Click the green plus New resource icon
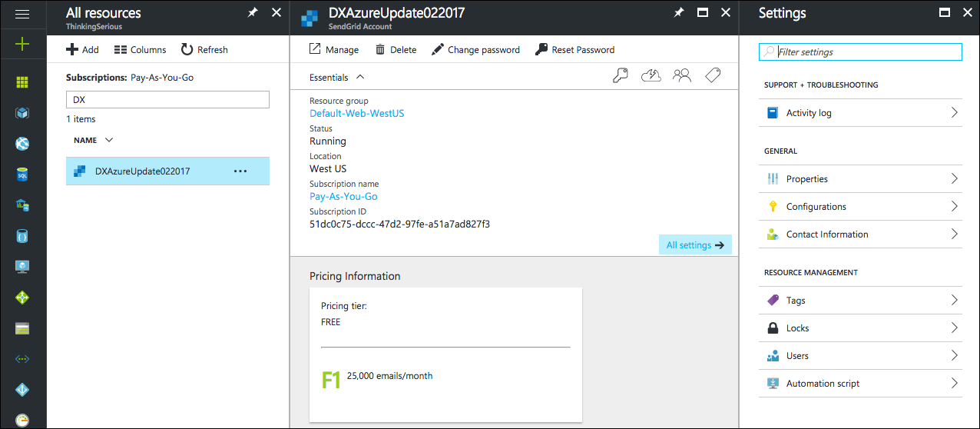The width and height of the screenshot is (980, 429). click(22, 44)
